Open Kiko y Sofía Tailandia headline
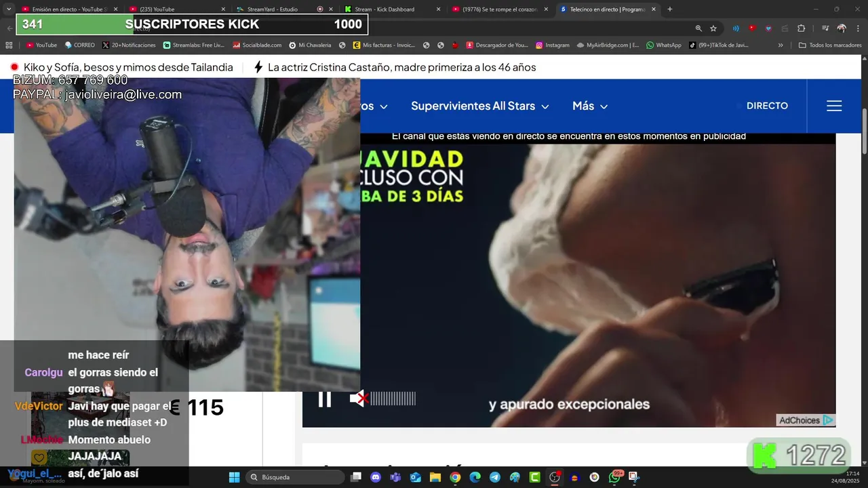The width and height of the screenshot is (868, 488). click(x=128, y=67)
